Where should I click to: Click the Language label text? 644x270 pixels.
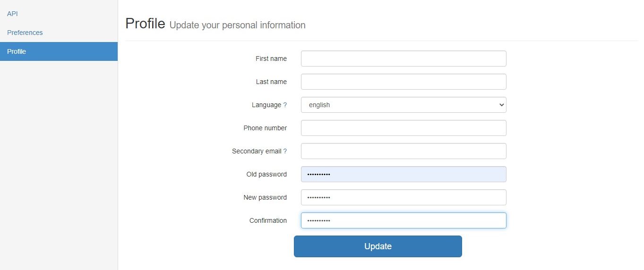click(266, 105)
